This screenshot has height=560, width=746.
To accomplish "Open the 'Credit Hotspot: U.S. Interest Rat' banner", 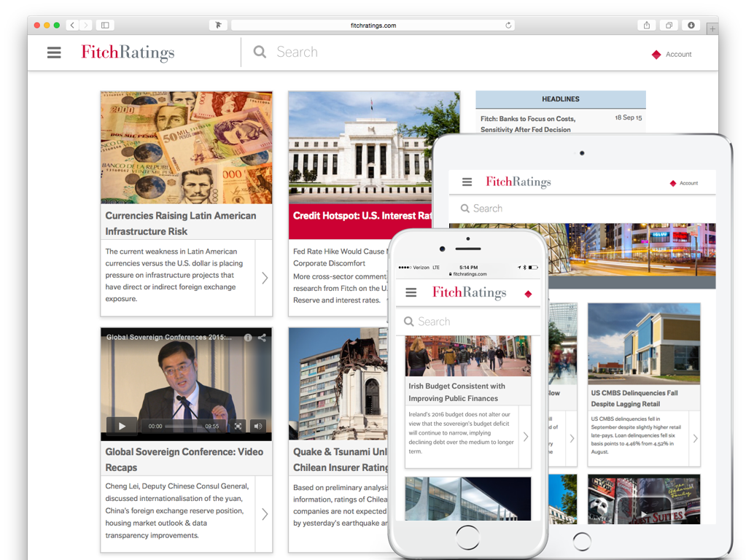I will click(362, 221).
